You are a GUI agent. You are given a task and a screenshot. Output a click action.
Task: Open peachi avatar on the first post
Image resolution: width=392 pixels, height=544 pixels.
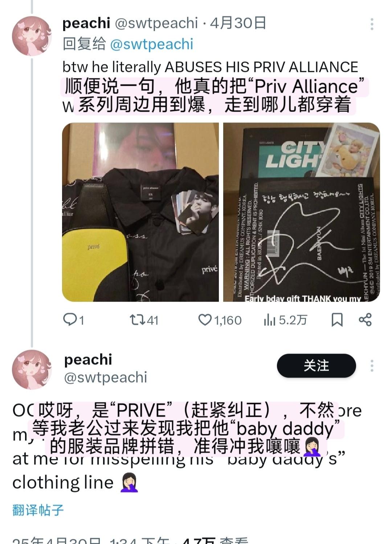32,36
